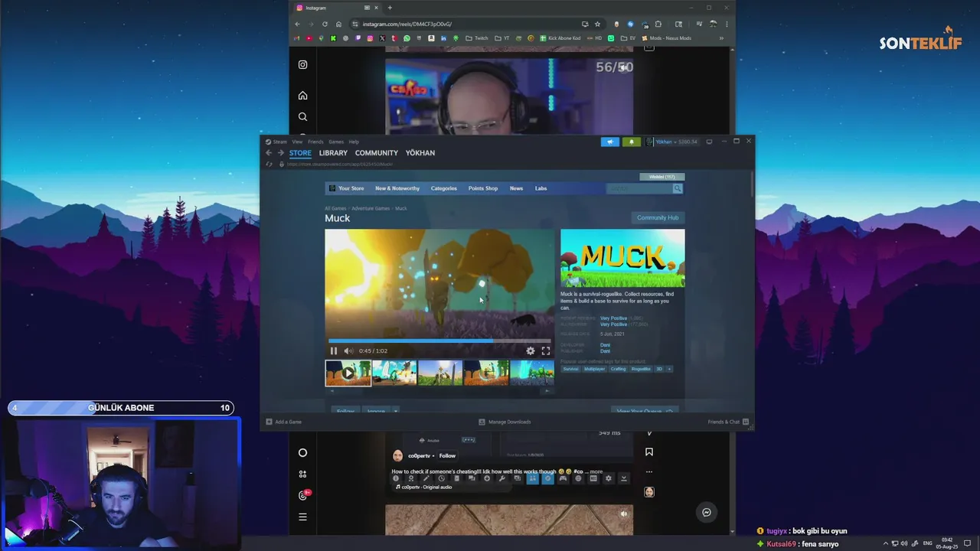980x551 pixels.
Task: Open Messenger icon on Instagram page
Action: tap(707, 513)
